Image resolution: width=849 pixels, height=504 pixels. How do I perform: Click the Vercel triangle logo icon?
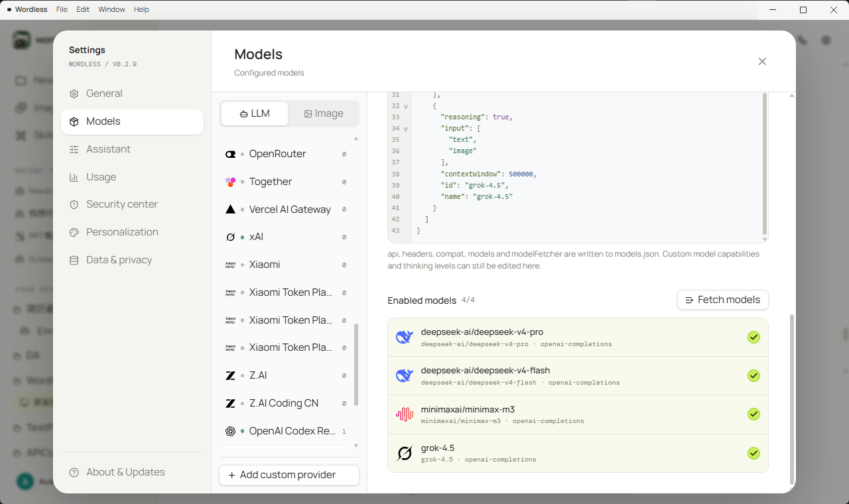(230, 210)
